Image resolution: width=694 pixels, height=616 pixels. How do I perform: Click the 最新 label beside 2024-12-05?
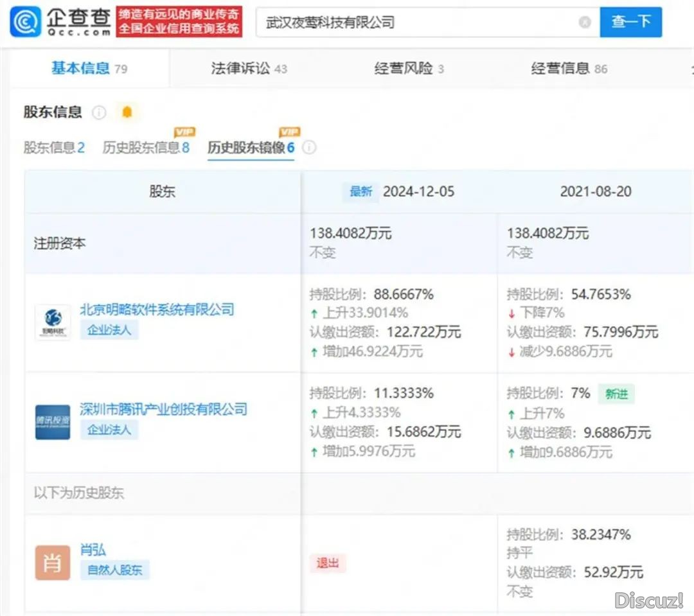point(360,191)
